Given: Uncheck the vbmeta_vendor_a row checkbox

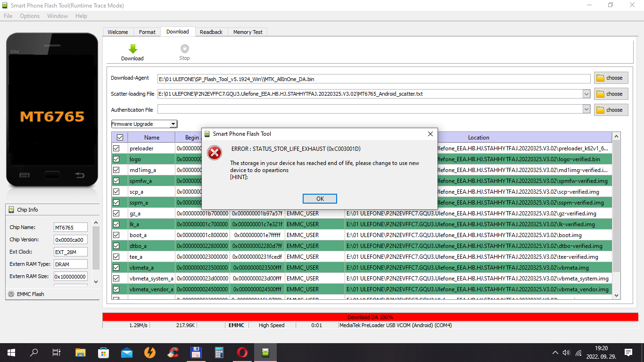Looking at the screenshot, I should (116, 289).
